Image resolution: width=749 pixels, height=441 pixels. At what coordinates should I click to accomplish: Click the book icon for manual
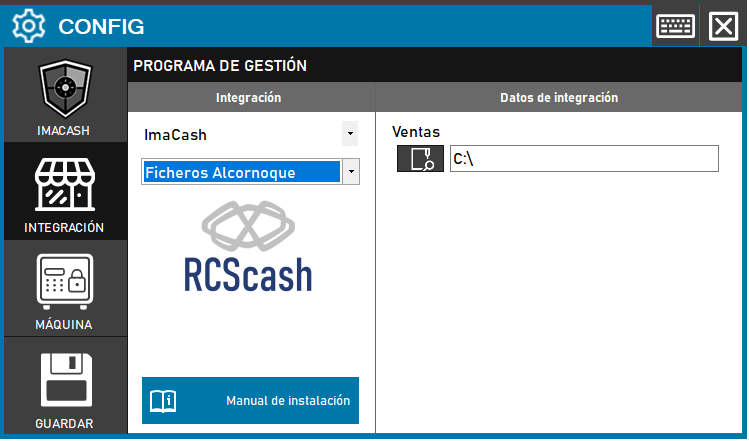click(x=163, y=401)
